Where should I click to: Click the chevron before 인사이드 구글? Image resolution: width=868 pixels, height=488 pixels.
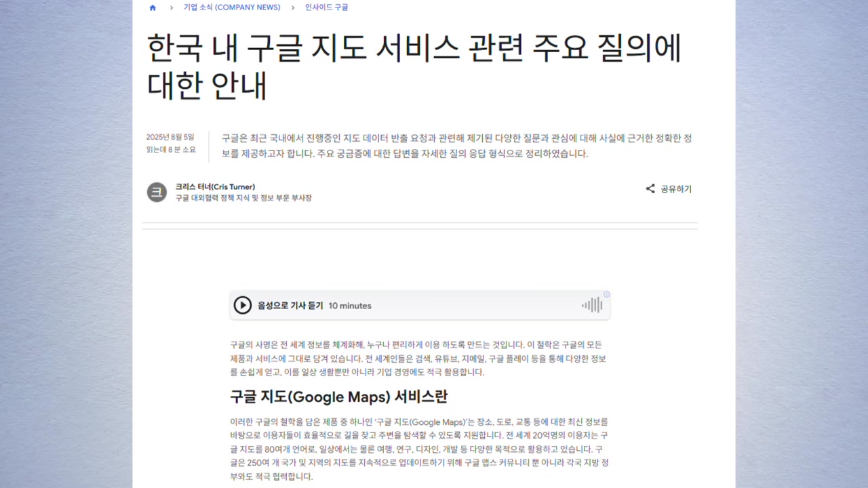tap(293, 7)
